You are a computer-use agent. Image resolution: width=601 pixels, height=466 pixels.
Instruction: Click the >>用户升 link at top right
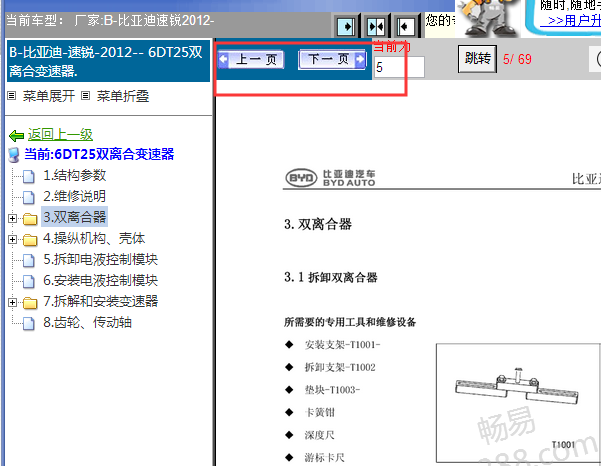click(x=571, y=20)
